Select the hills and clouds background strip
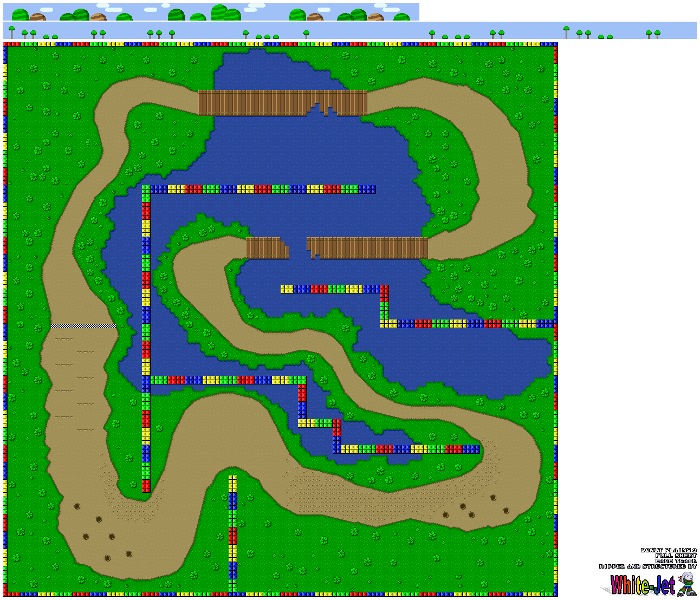The image size is (700, 600). (211, 12)
